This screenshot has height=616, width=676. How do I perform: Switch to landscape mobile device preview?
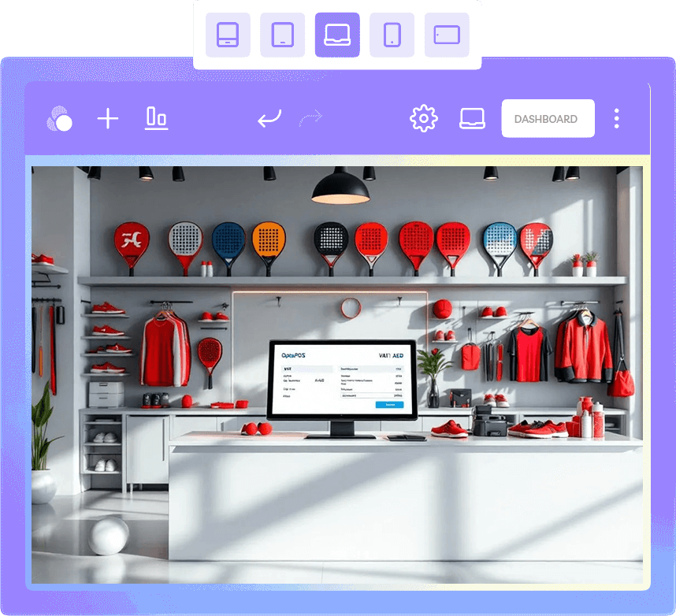tap(447, 35)
